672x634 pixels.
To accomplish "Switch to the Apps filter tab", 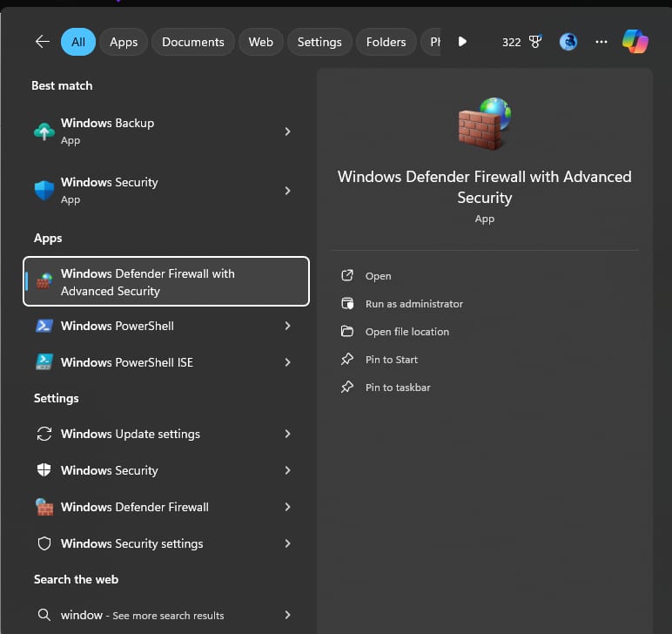I will (124, 42).
